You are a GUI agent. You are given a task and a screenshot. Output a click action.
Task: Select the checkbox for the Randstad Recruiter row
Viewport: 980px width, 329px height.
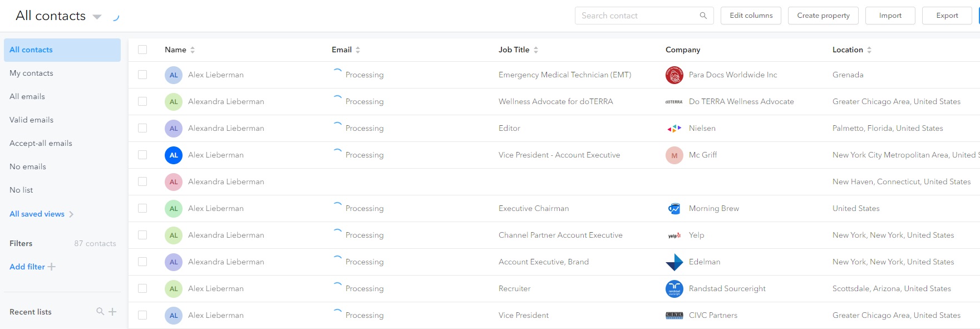[142, 288]
